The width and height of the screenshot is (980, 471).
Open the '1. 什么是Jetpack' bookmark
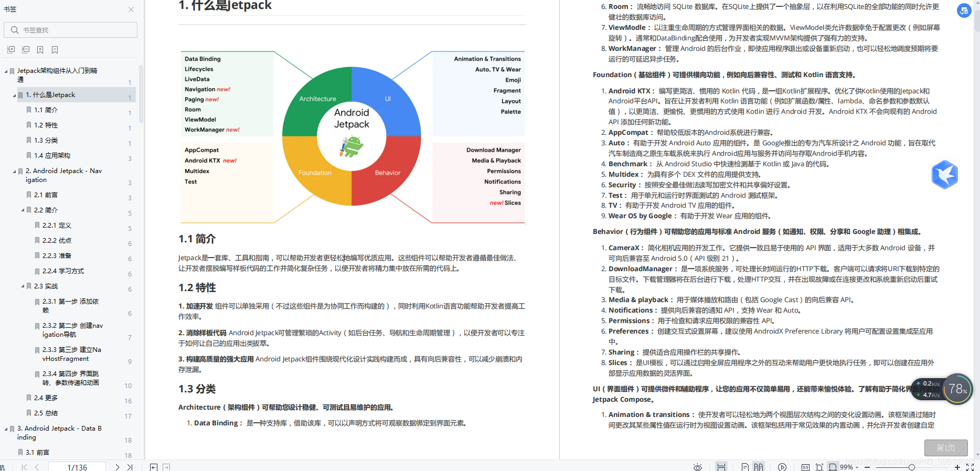pos(50,95)
